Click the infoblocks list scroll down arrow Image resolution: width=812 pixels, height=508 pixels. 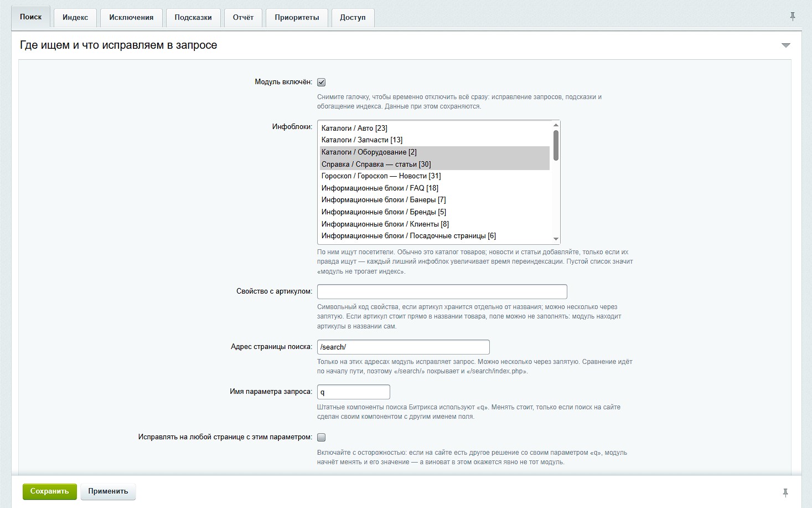(x=556, y=239)
